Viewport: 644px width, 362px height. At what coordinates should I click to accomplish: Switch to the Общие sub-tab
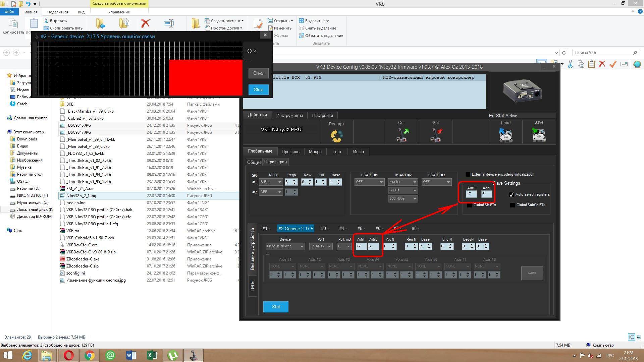(x=254, y=162)
